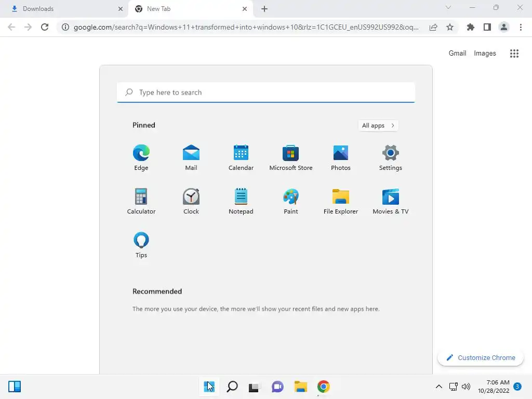Open File Explorer in the pinned grid
The width and height of the screenshot is (532, 399).
pyautogui.click(x=341, y=202)
